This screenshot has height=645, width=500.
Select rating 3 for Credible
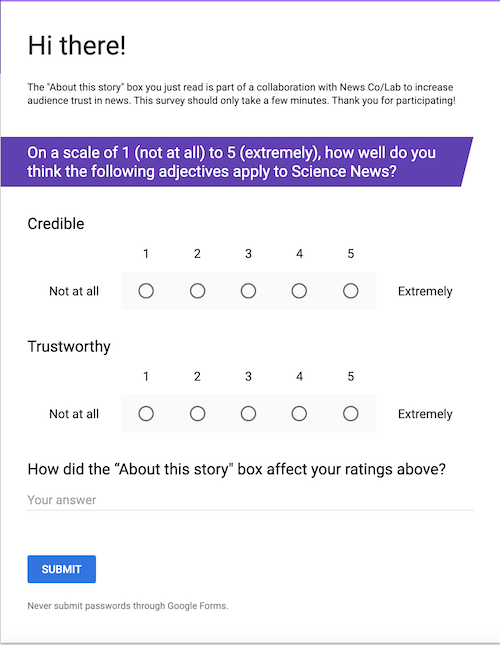[x=248, y=291]
